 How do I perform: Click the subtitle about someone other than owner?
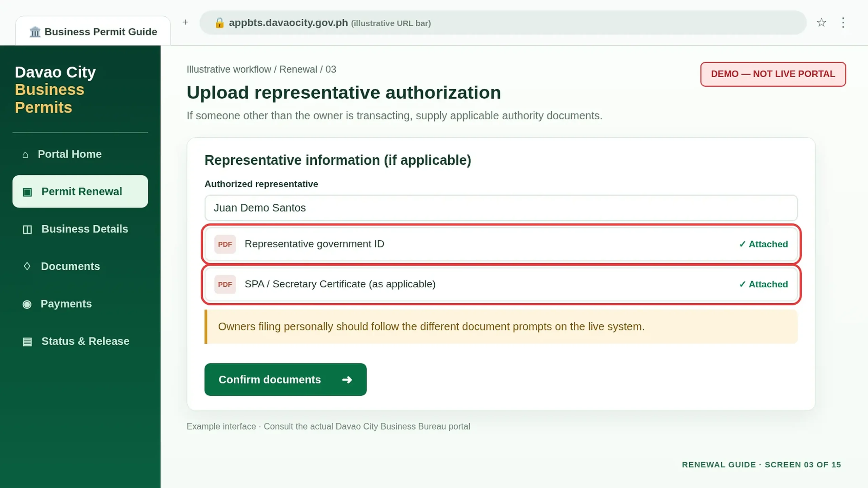(395, 116)
